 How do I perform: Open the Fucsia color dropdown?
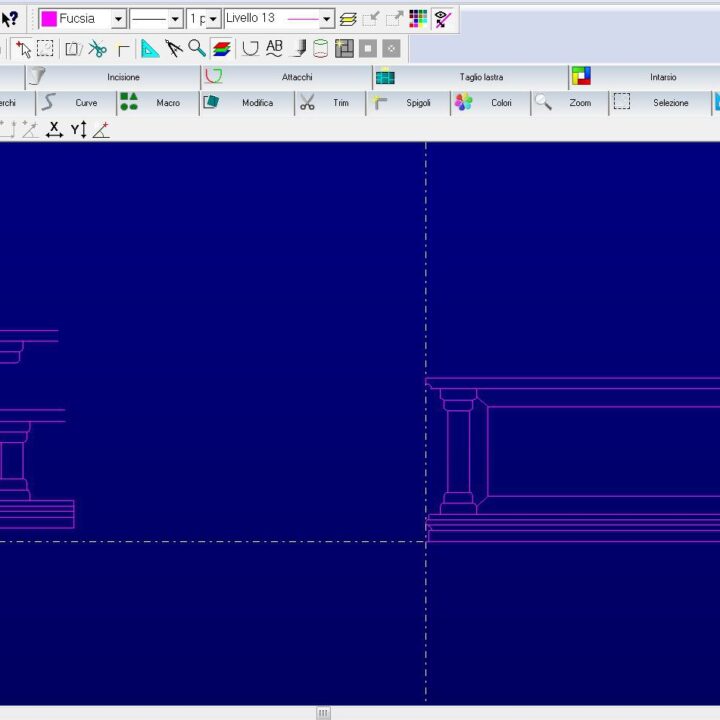click(118, 19)
